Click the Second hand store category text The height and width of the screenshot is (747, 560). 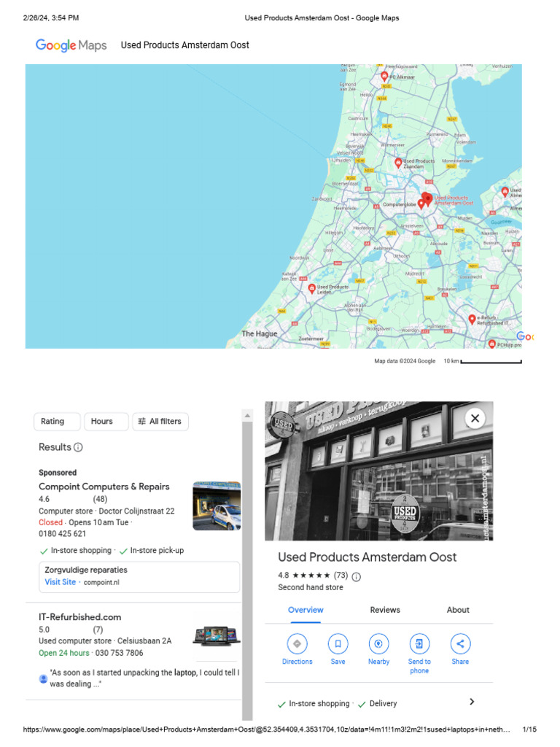click(311, 587)
